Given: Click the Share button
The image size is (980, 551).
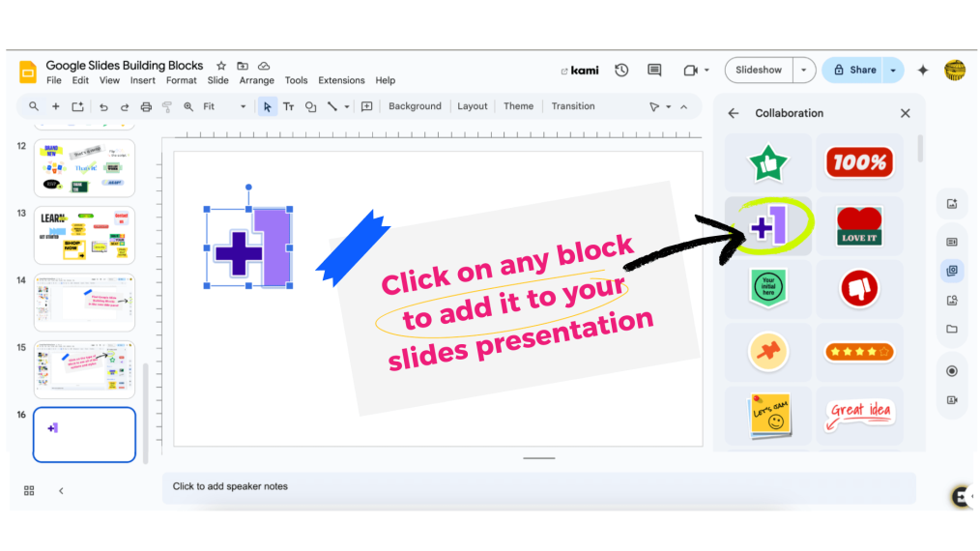Looking at the screenshot, I should [x=853, y=70].
